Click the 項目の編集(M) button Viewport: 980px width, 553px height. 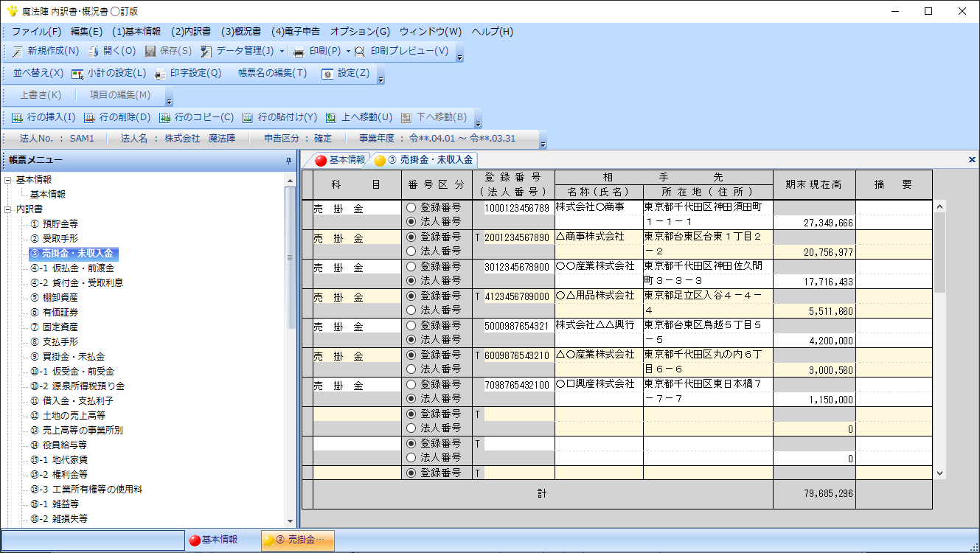(120, 95)
